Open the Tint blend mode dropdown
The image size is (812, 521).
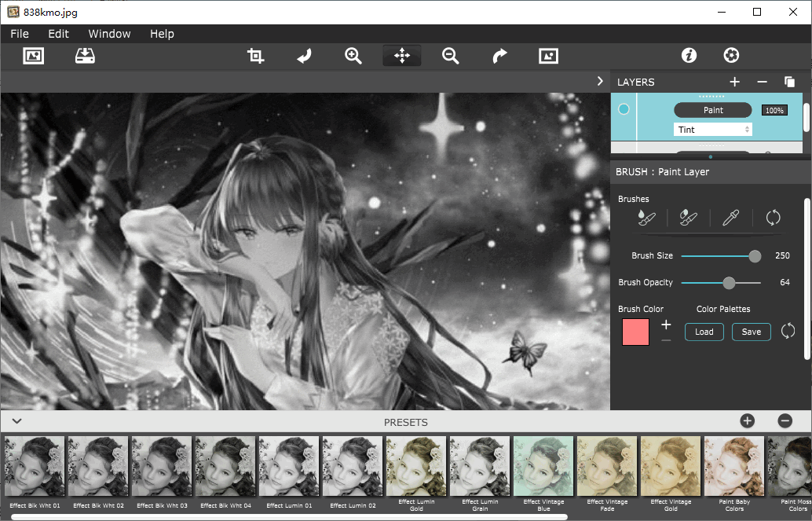coord(712,130)
